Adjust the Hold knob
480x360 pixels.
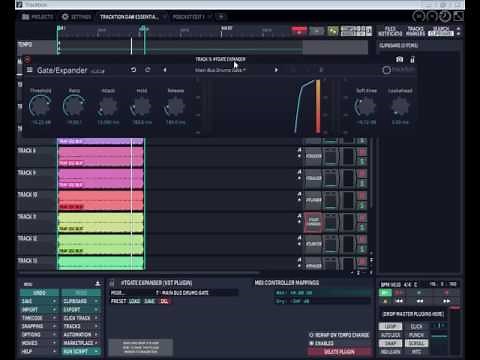click(x=142, y=106)
